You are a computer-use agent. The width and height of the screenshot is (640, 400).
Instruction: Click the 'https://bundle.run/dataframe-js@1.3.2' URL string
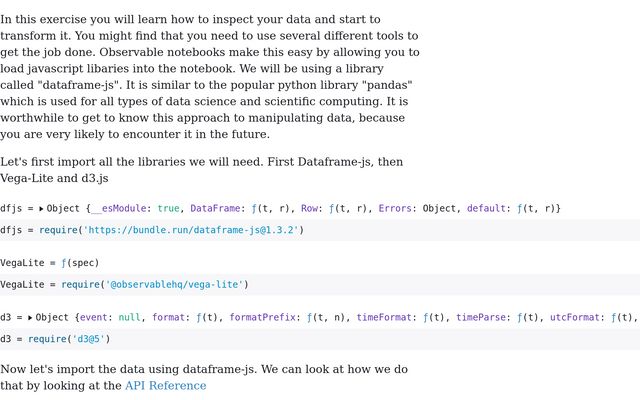190,230
